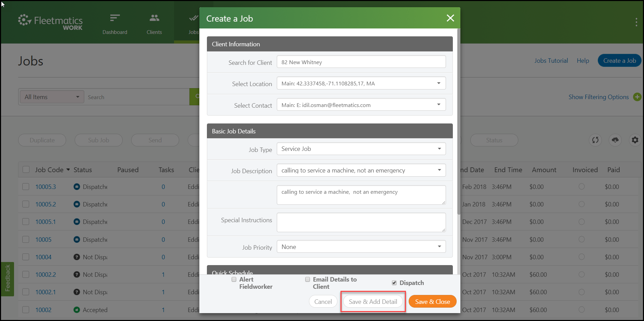Click the Status button
The height and width of the screenshot is (321, 644).
click(x=494, y=140)
